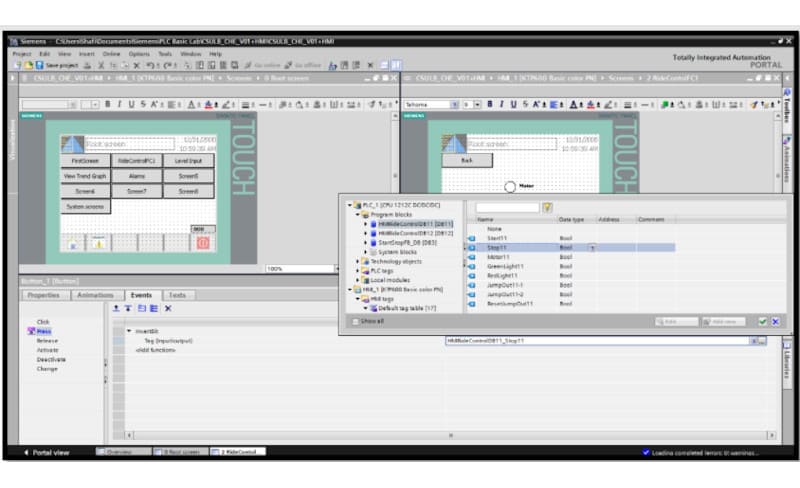Image resolution: width=800 pixels, height=488 pixels.
Task: Click the Level Input canvas button
Action: tap(189, 161)
